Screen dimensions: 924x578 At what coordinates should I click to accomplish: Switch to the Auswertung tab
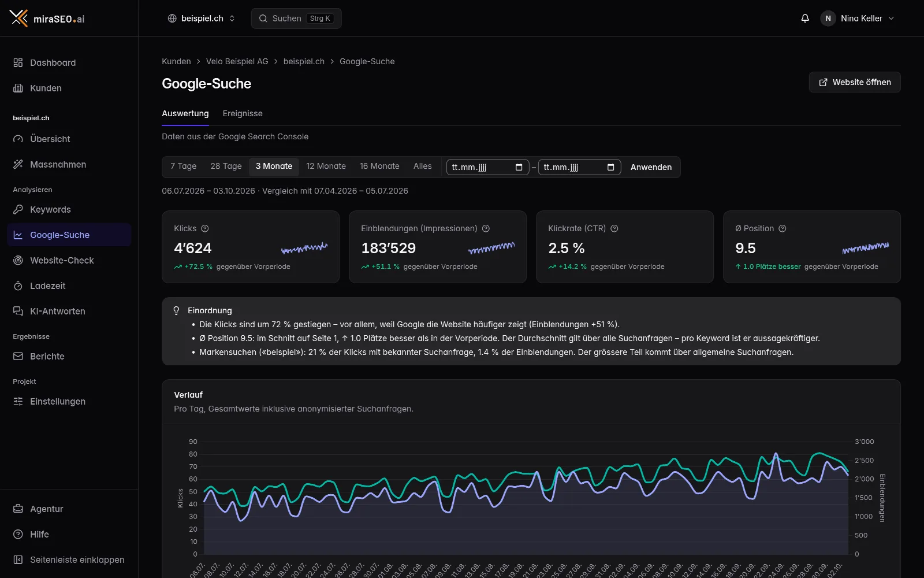click(x=185, y=113)
